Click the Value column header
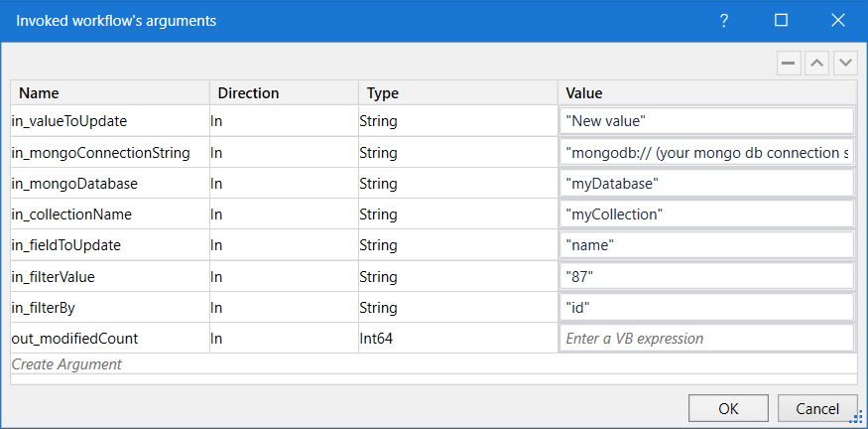 [707, 93]
